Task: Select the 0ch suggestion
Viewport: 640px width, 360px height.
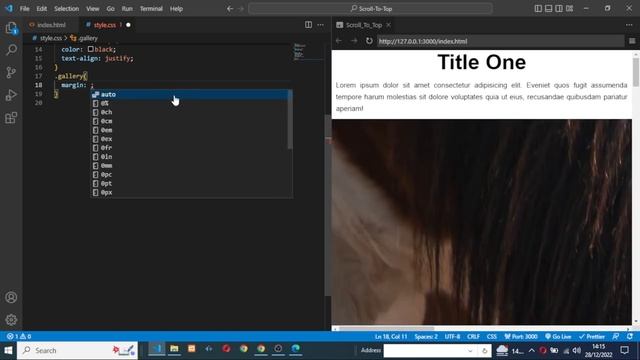Action: (189, 112)
